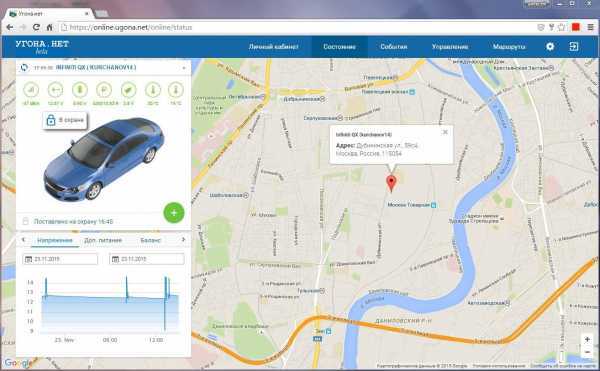Screen dimensions: 600x371
Task: Click the GSM signal strength status icon
Action: [x=31, y=90]
